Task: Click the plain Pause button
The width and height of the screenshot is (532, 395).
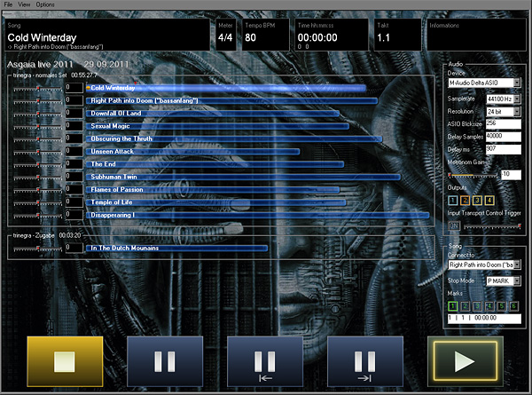Action: pyautogui.click(x=165, y=361)
